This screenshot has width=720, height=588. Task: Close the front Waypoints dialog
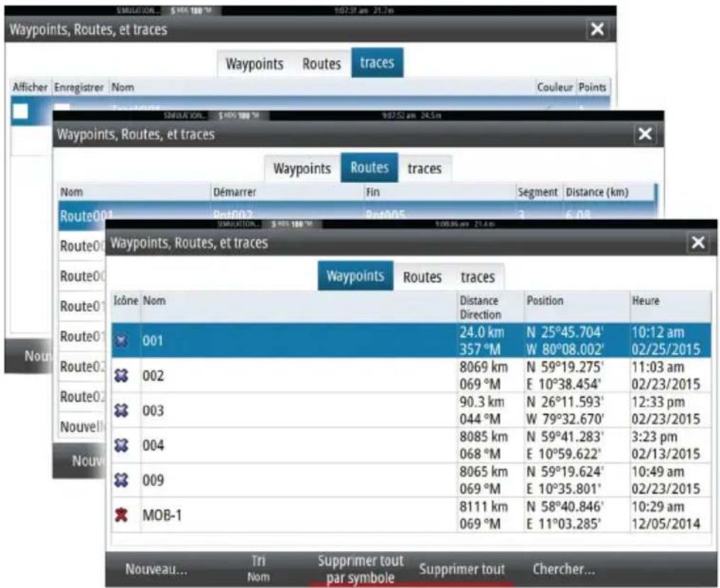pos(698,243)
